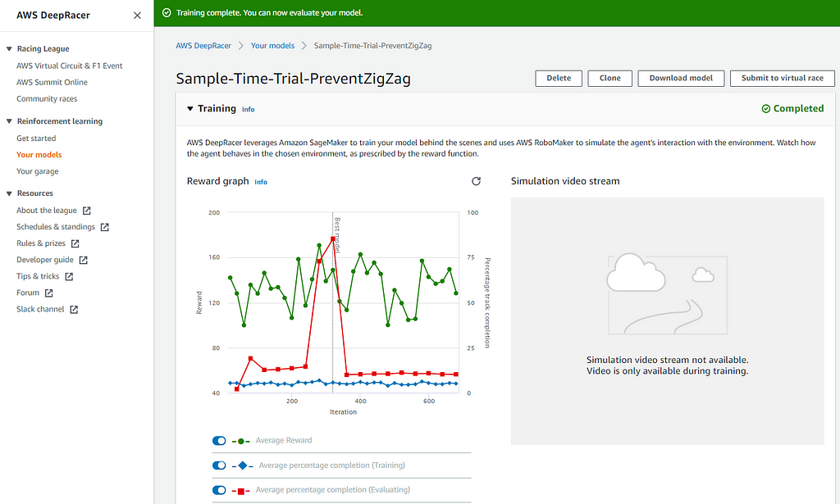Click the Simulation video stream heading
The width and height of the screenshot is (840, 504).
(565, 181)
